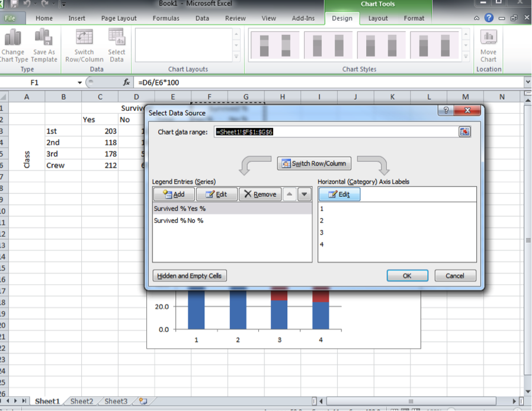Screen dimensions: 532x411
Task: Move series down with the down arrow
Action: [304, 194]
